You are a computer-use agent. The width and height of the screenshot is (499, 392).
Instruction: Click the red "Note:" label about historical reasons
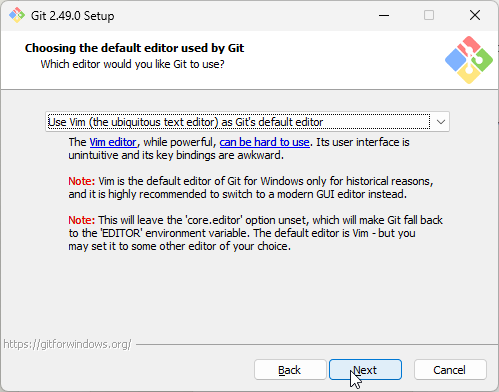click(82, 181)
